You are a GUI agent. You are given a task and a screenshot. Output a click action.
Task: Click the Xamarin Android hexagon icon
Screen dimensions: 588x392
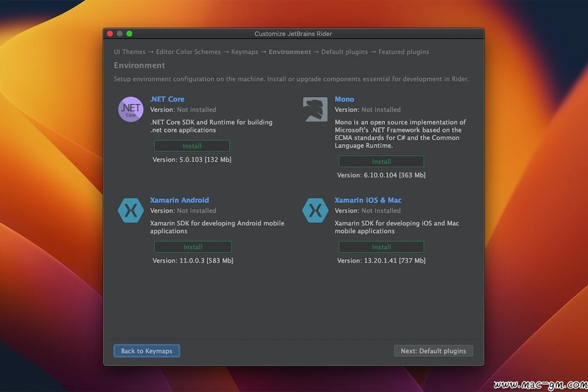point(131,210)
